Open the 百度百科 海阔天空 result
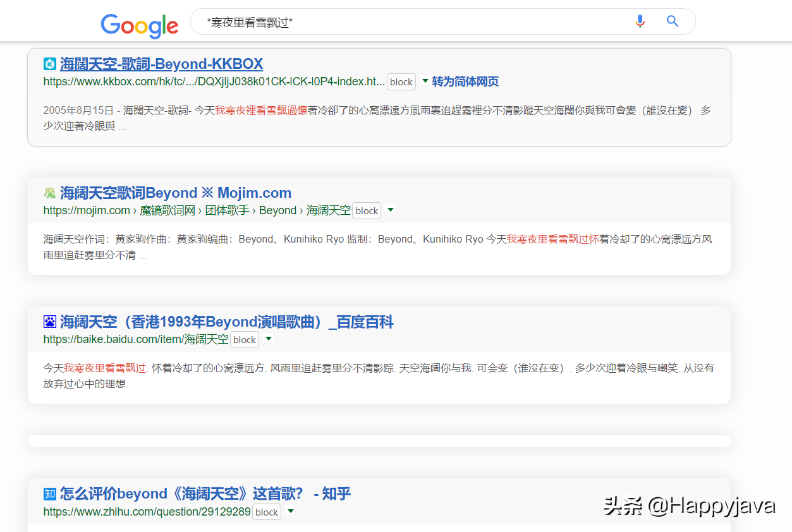The height and width of the screenshot is (532, 792). (x=227, y=322)
